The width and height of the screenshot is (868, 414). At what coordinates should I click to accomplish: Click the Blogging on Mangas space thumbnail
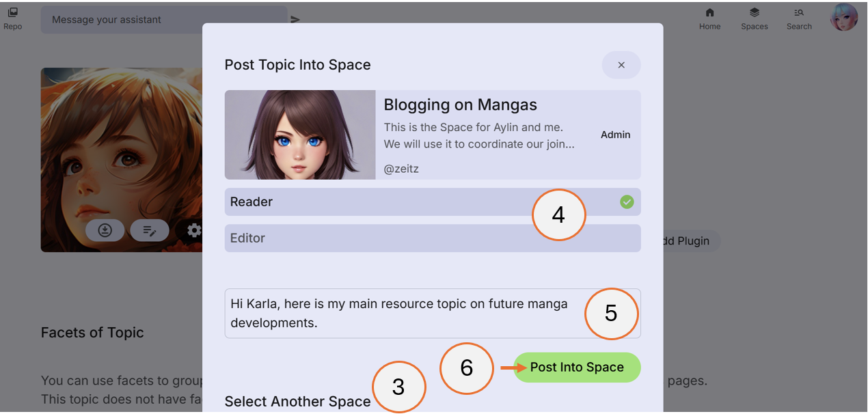point(299,135)
